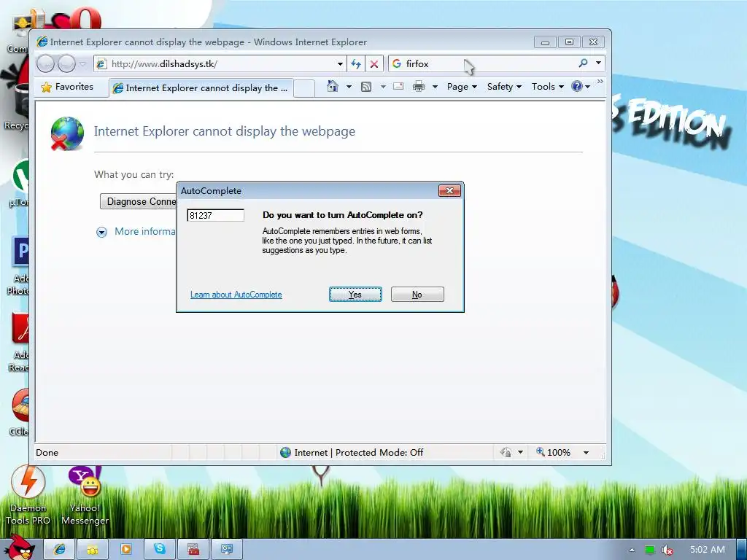This screenshot has height=560, width=747.
Task: Expand the Feeds dropdown arrow
Action: [382, 87]
